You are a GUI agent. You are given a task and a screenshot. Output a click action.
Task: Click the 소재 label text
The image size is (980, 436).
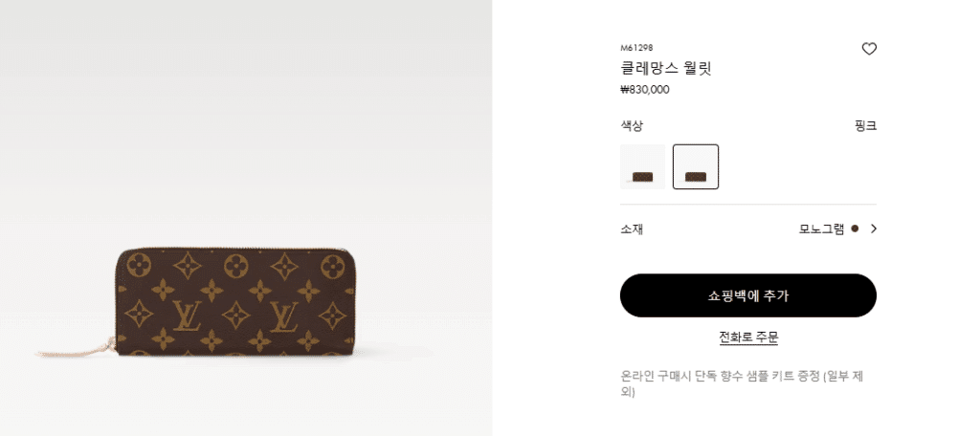[x=632, y=229]
